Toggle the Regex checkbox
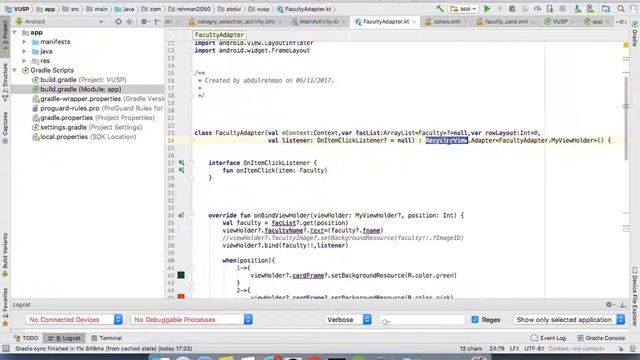640x360 pixels. (x=475, y=320)
